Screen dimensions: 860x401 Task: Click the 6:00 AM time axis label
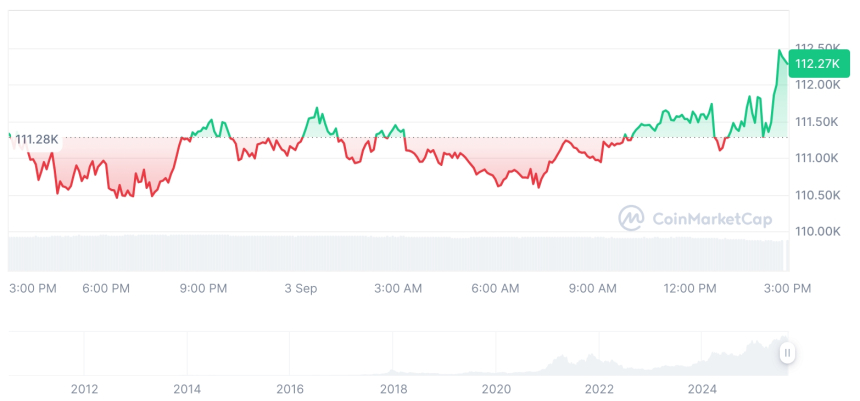tap(495, 288)
